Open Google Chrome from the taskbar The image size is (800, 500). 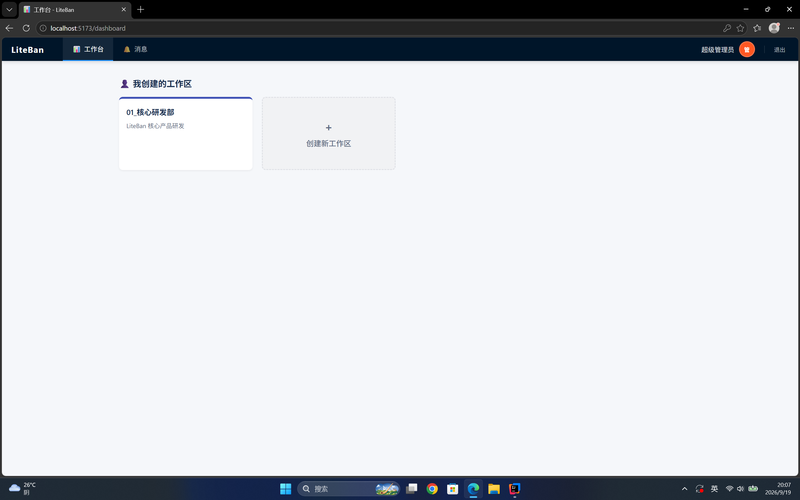click(432, 489)
